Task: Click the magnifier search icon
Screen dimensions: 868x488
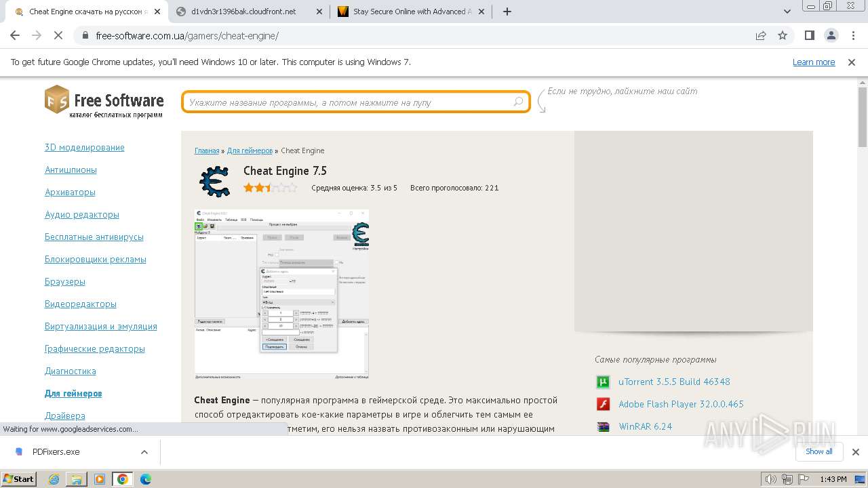Action: click(519, 102)
